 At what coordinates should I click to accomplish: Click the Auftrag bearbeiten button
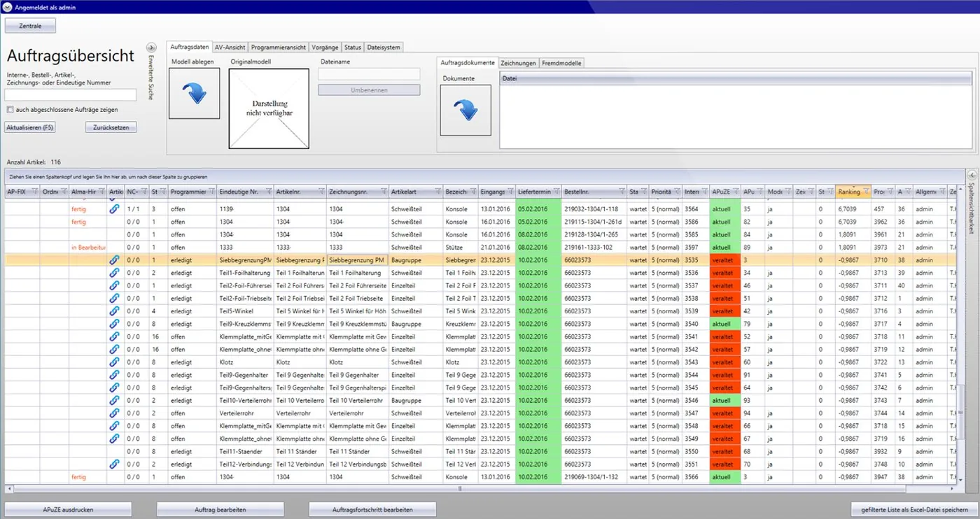[x=220, y=510]
